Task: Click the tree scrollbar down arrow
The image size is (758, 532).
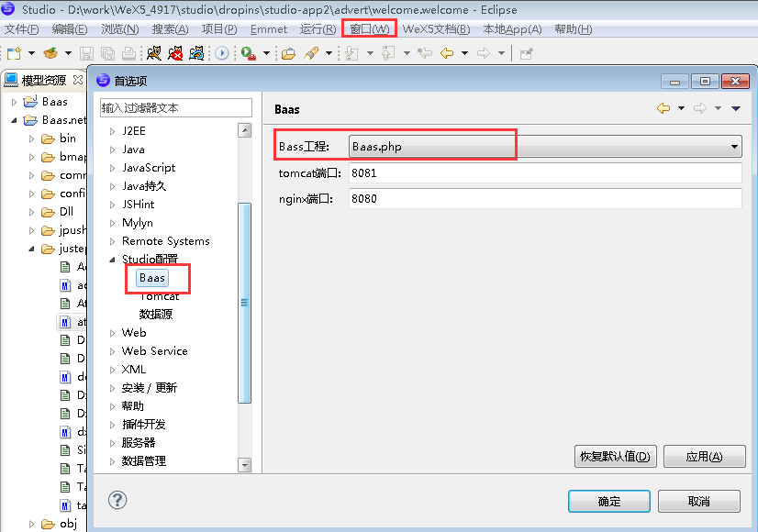Action: (x=245, y=465)
